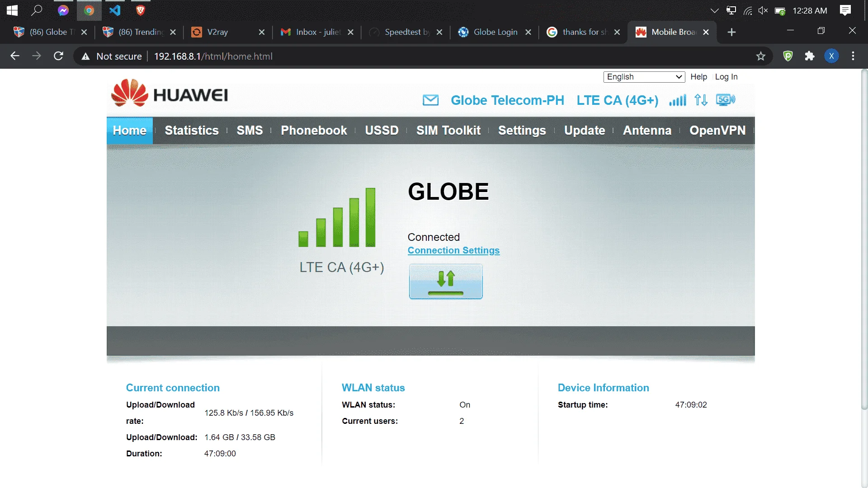
Task: Open the Antenna tab
Action: point(647,131)
